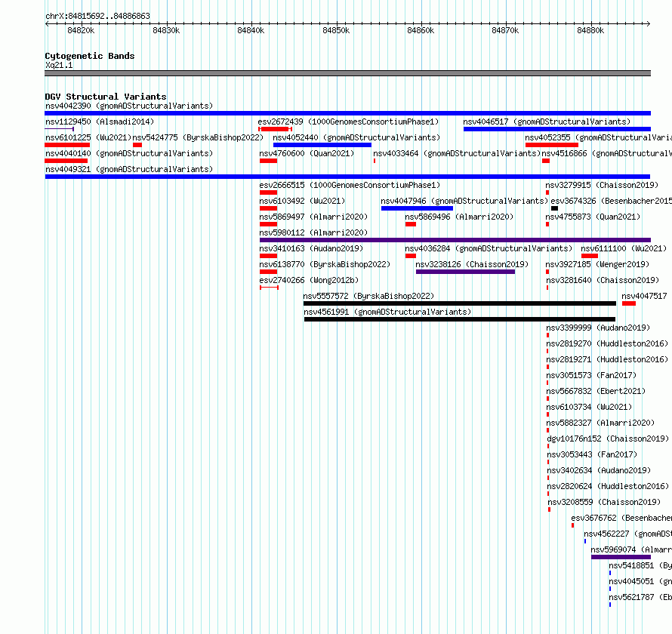Open nsv2820624 (Huddleston2016) variant
Image resolution: width=672 pixels, height=634 pixels.
[608, 486]
